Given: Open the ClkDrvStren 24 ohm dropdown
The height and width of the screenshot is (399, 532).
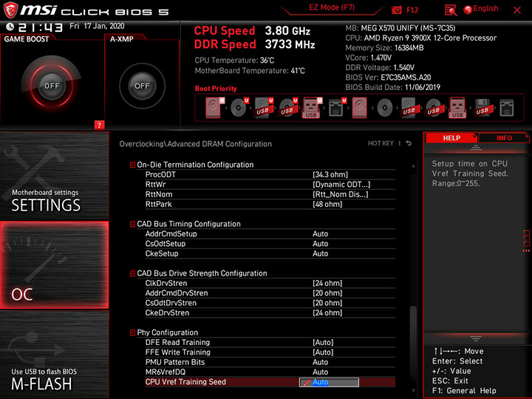Looking at the screenshot, I should pos(327,283).
